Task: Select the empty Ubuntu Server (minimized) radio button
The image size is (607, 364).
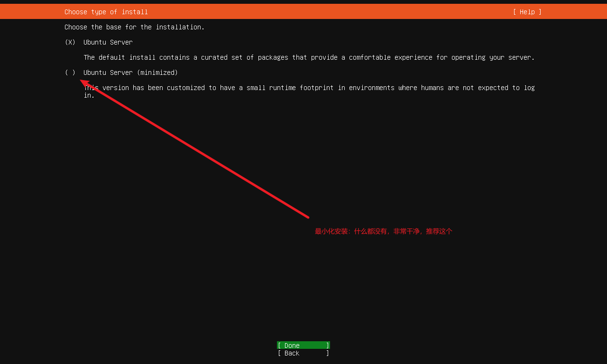Action: [x=70, y=73]
